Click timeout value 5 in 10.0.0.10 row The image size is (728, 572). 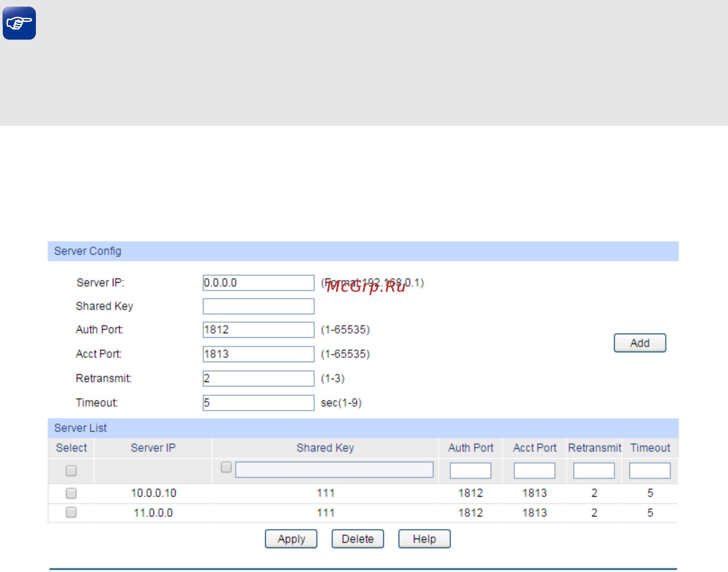650,493
